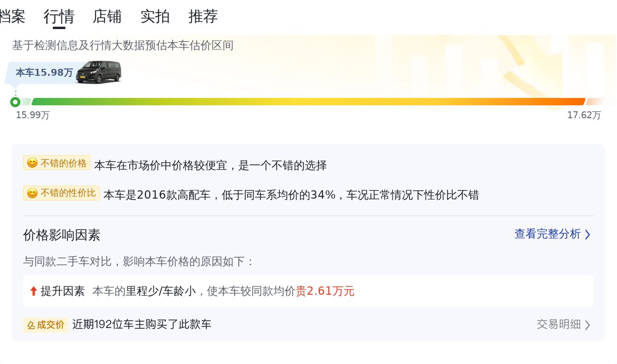Image resolution: width=617 pixels, height=364 pixels.
Task: Open the 店铺 tab
Action: 107,17
